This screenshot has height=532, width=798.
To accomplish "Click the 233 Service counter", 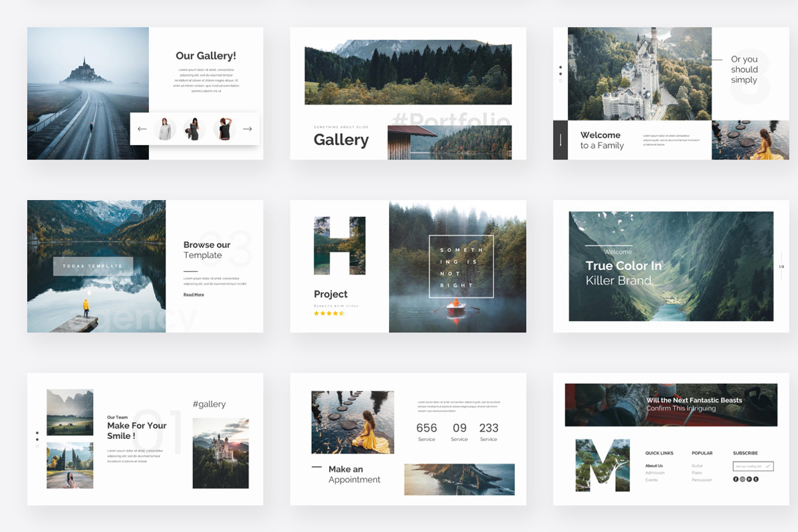I will click(x=489, y=432).
